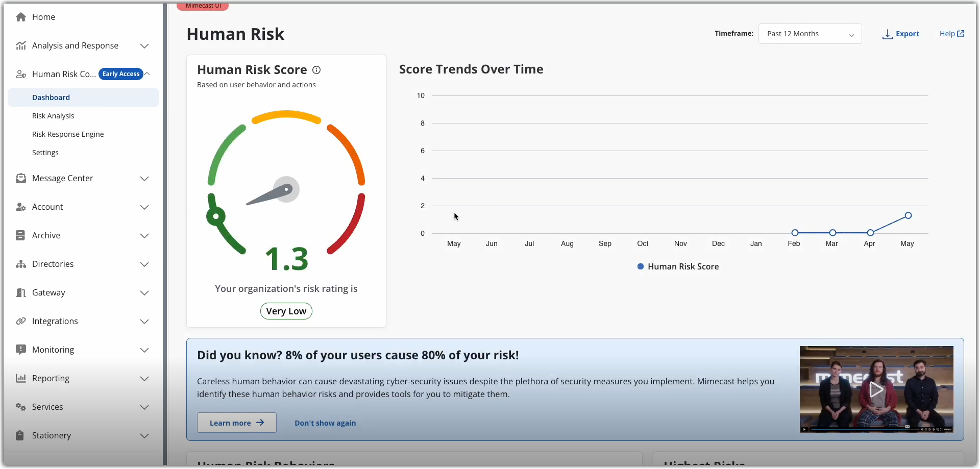Select Risk Analysis from the menu
Image resolution: width=980 pixels, height=469 pixels.
pos(53,116)
